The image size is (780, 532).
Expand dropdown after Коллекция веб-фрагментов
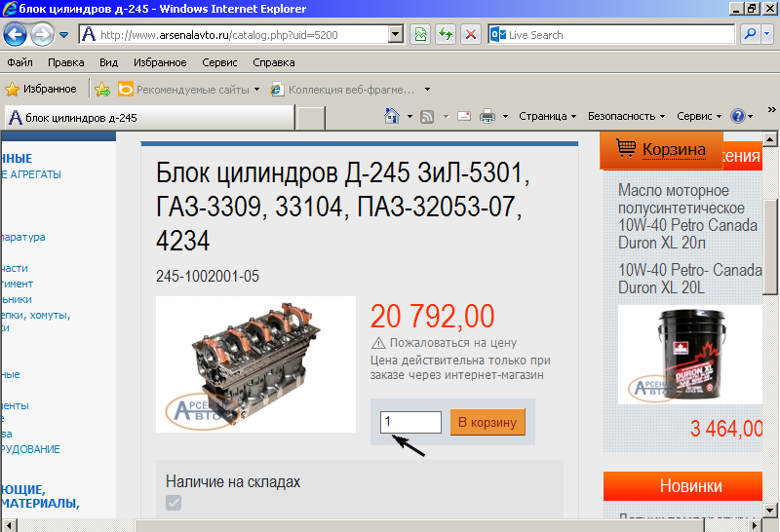click(x=427, y=90)
